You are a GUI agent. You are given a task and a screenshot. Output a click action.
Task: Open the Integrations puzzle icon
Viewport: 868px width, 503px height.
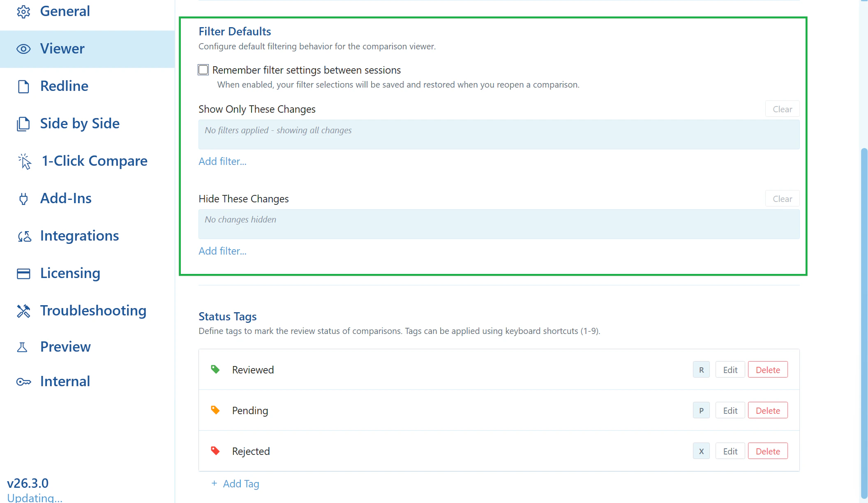click(23, 236)
